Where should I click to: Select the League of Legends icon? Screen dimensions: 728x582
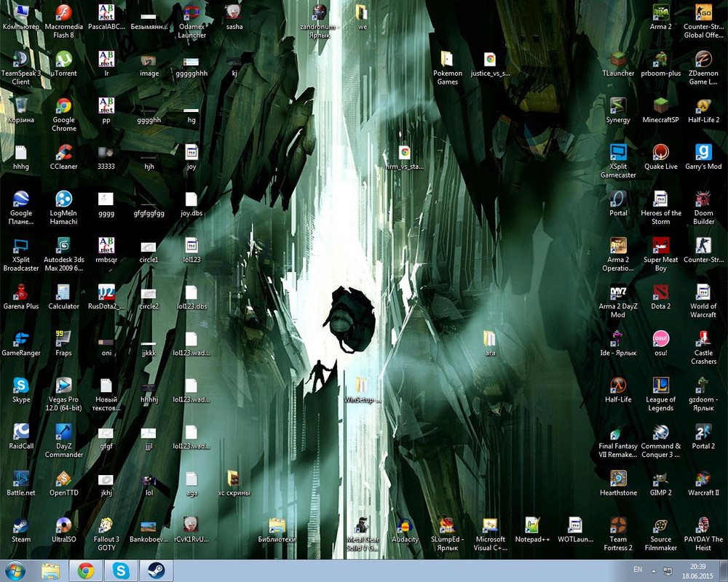[x=661, y=394]
